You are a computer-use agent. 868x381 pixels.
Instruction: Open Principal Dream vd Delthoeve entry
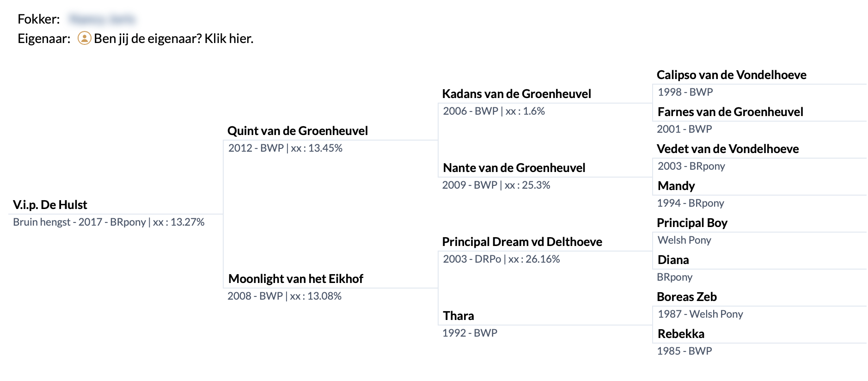522,242
